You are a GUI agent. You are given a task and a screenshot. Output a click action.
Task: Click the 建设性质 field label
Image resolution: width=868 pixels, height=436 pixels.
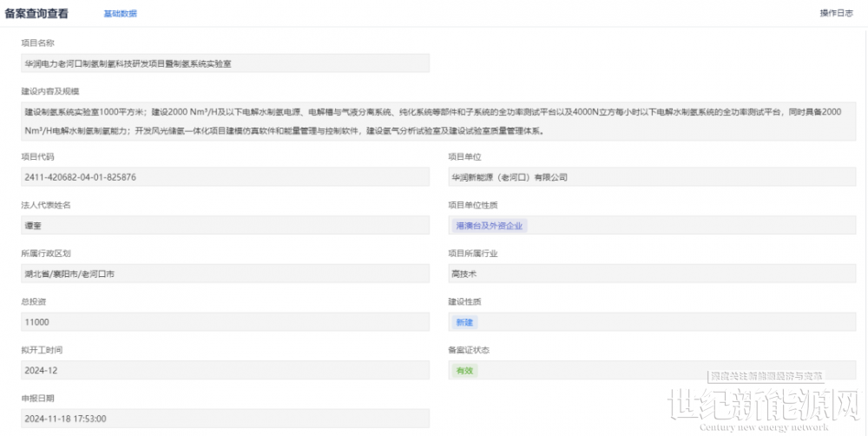tap(464, 302)
